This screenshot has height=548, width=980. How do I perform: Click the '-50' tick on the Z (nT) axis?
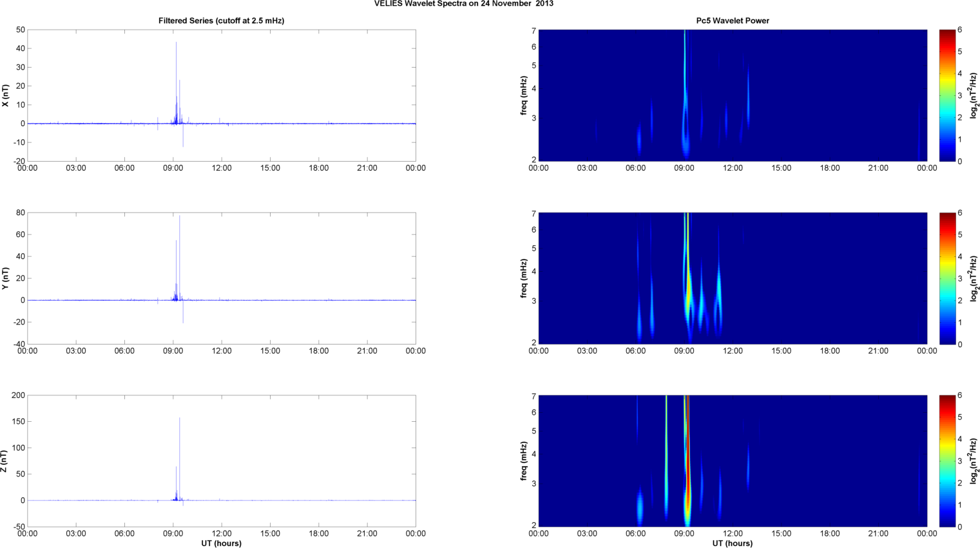click(19, 527)
